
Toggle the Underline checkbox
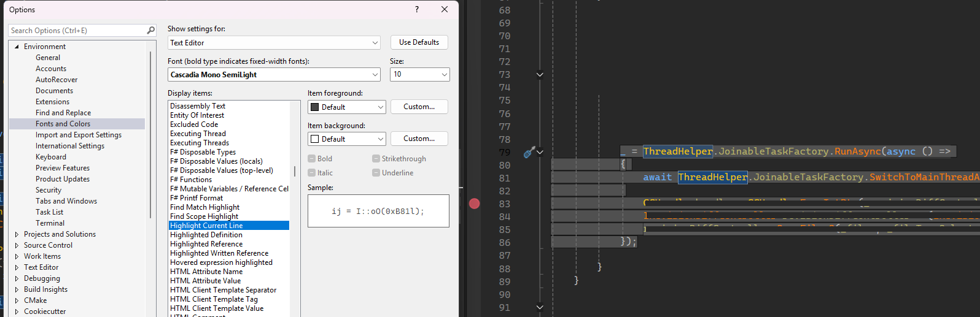coord(376,173)
